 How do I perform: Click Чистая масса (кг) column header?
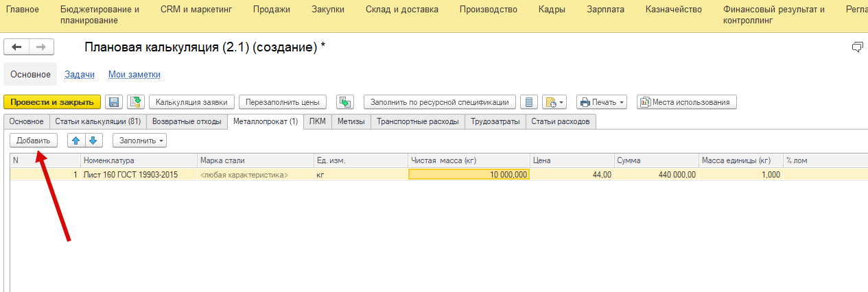(x=469, y=160)
